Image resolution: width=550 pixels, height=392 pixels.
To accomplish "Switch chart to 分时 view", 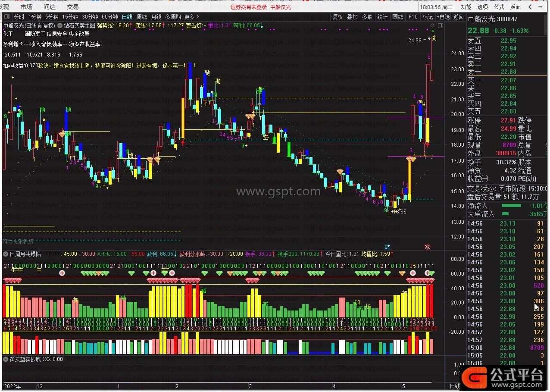I will point(19,17).
